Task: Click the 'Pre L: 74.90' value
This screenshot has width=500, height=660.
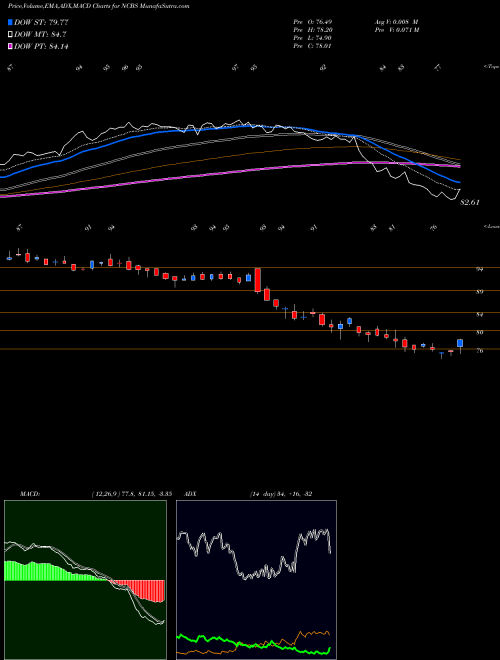Action: (x=312, y=38)
